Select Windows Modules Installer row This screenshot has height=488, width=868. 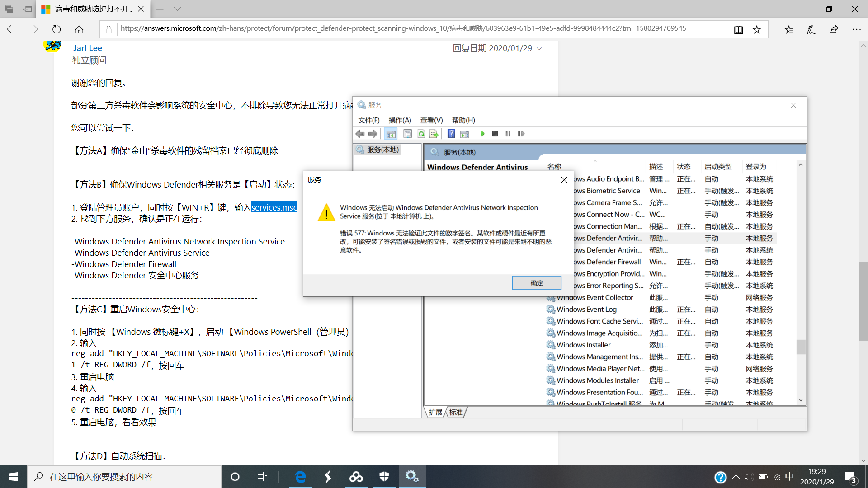661,380
